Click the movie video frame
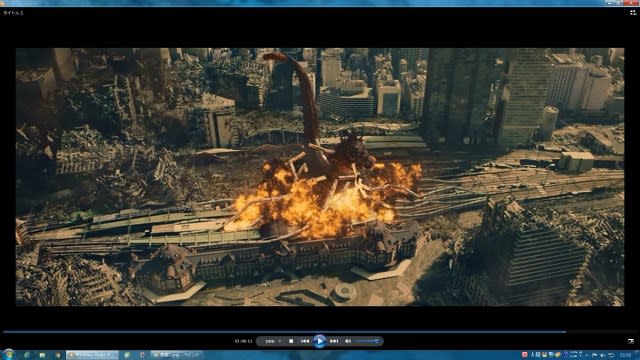The width and height of the screenshot is (640, 360). pos(320,177)
